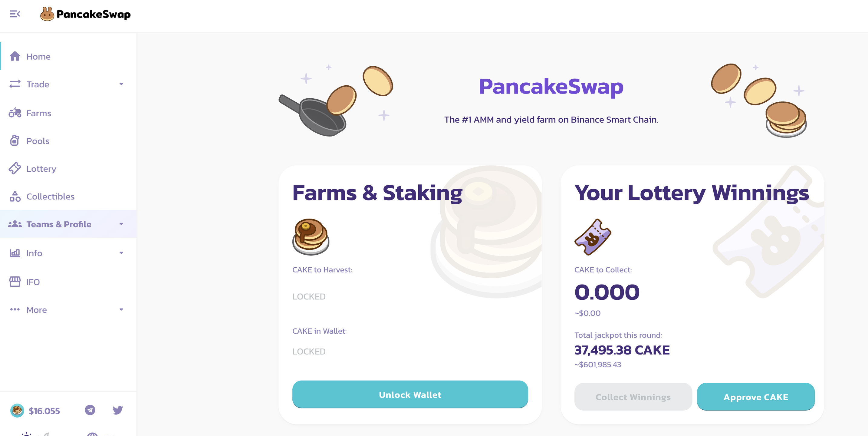This screenshot has height=436, width=868.
Task: Click the globe language selector
Action: tap(93, 434)
